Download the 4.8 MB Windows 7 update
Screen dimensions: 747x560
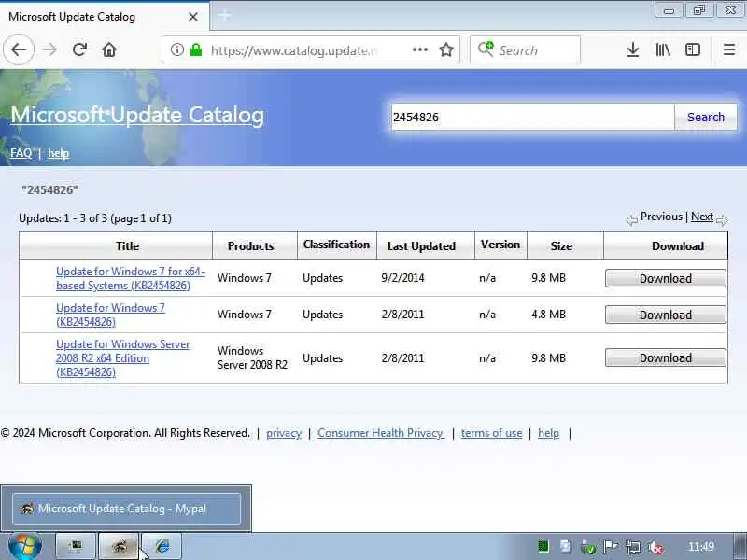(x=666, y=315)
